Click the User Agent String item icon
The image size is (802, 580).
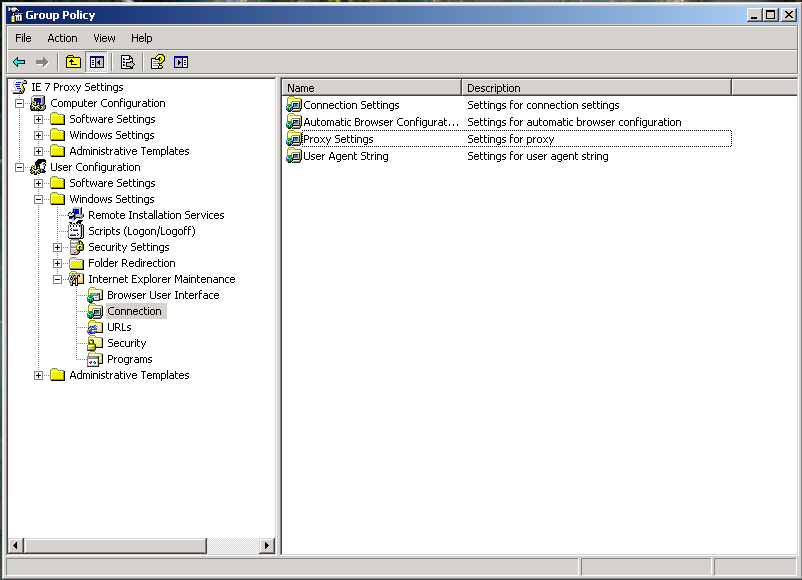coord(294,156)
